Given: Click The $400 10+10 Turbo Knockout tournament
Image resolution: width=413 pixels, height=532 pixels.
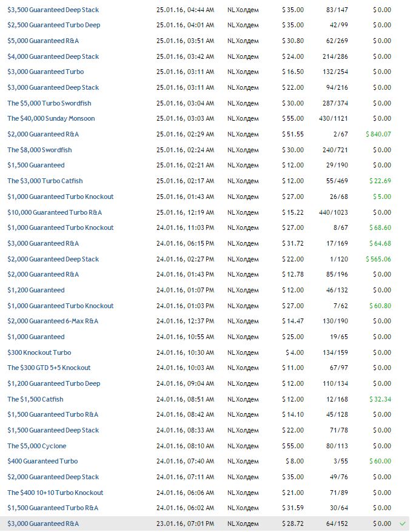Looking at the screenshot, I should coord(55,493).
